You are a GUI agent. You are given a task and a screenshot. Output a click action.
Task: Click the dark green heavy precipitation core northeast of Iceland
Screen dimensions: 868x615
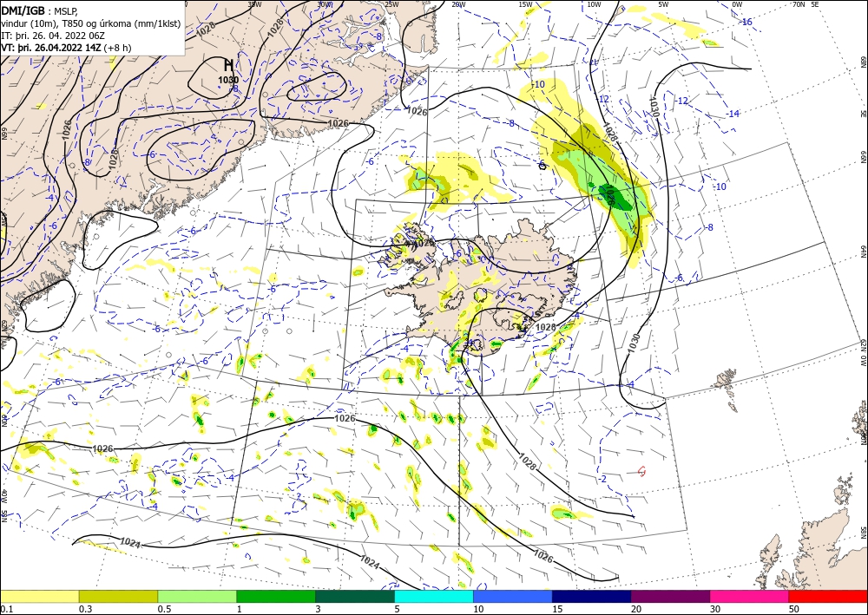[615, 196]
